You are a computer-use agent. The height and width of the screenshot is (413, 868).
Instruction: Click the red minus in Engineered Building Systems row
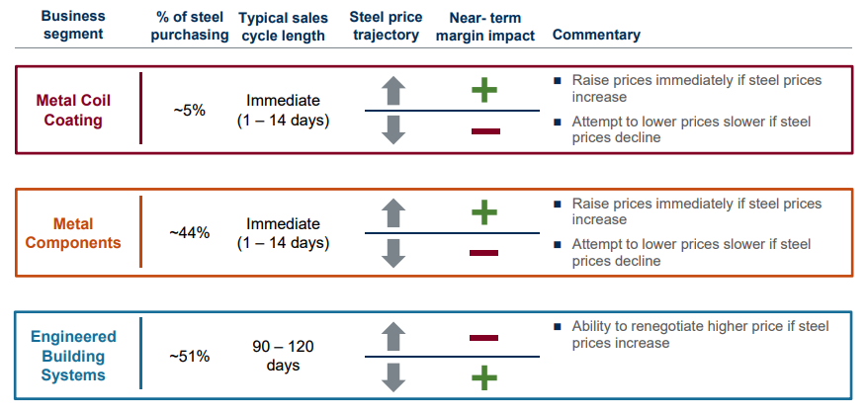click(484, 338)
